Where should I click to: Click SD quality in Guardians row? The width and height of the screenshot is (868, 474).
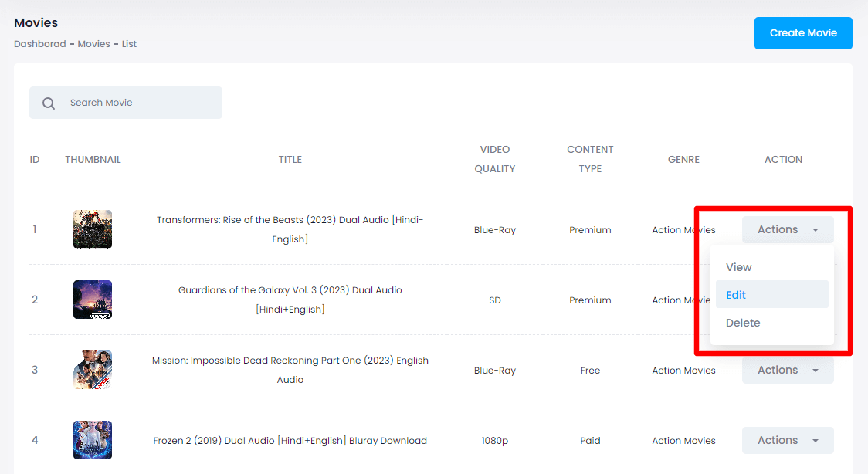[x=495, y=300]
